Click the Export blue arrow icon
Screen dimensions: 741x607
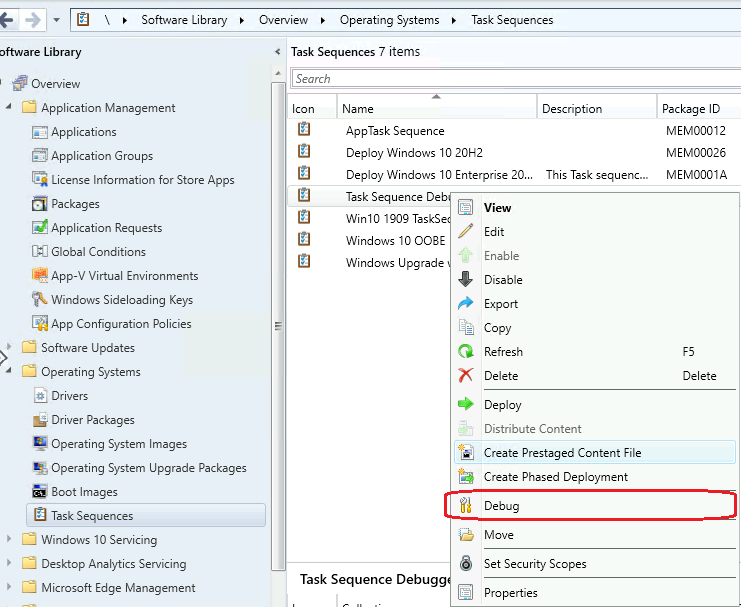click(465, 303)
